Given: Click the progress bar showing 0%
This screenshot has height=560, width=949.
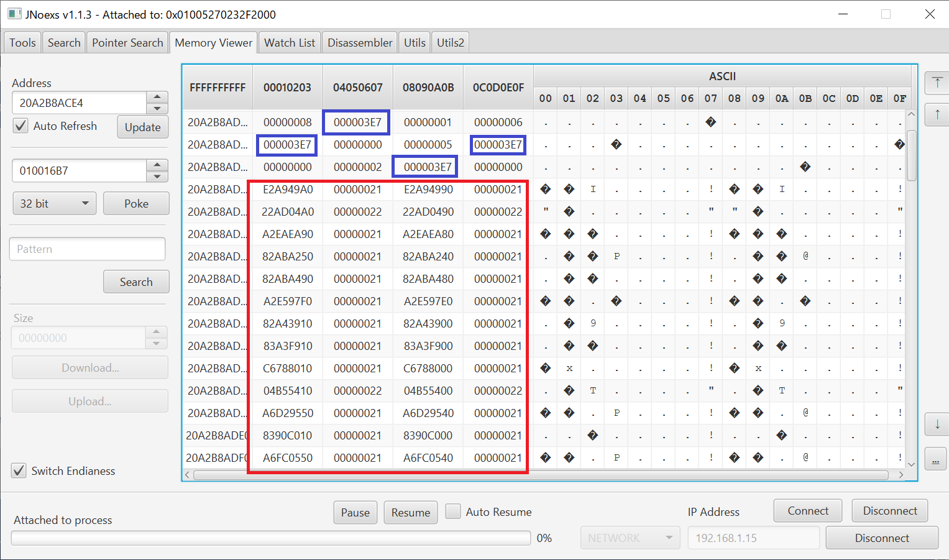Looking at the screenshot, I should [x=271, y=538].
